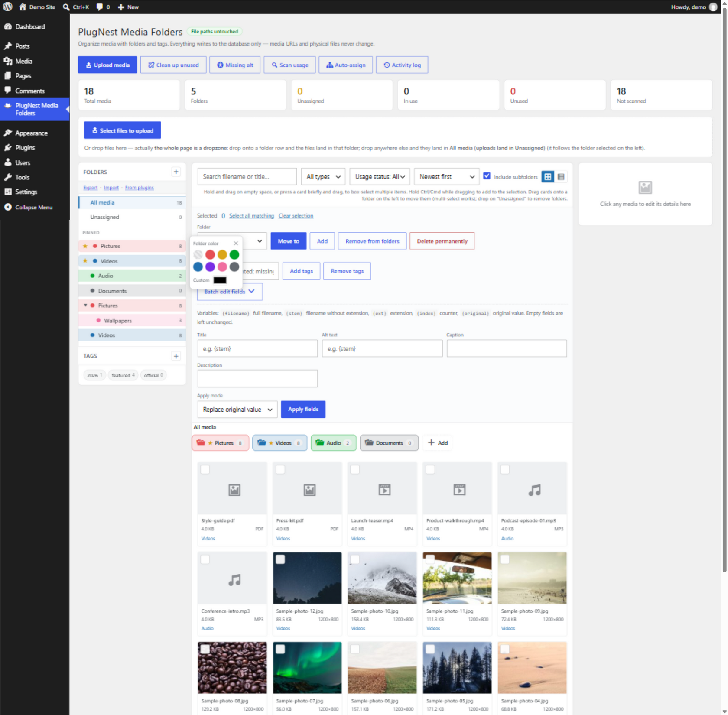Open the Replace original value dropdown
728x715 pixels.
[237, 409]
